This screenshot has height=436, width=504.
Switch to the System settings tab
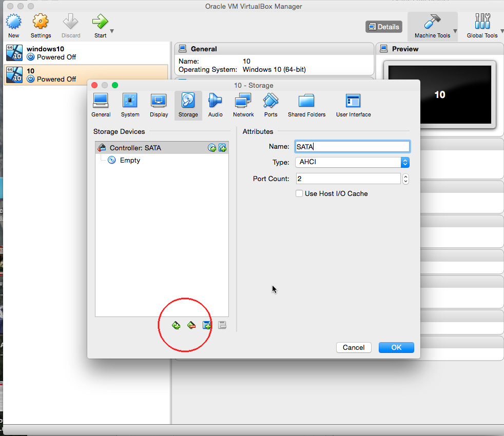click(130, 105)
